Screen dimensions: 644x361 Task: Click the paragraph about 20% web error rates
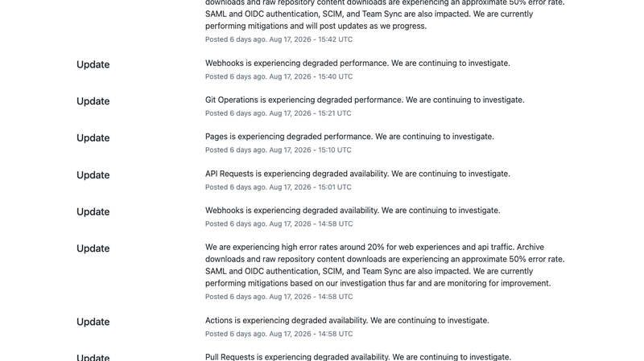click(385, 265)
